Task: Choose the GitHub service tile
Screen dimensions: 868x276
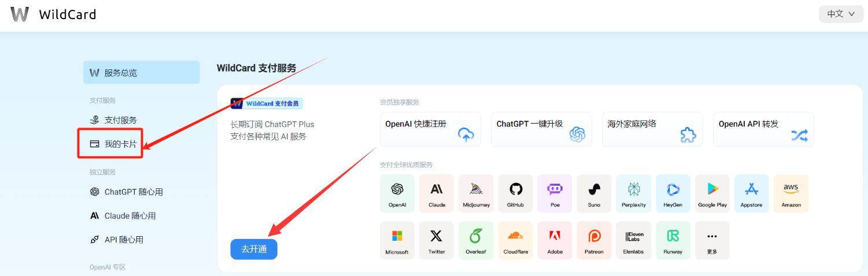Action: tap(515, 193)
